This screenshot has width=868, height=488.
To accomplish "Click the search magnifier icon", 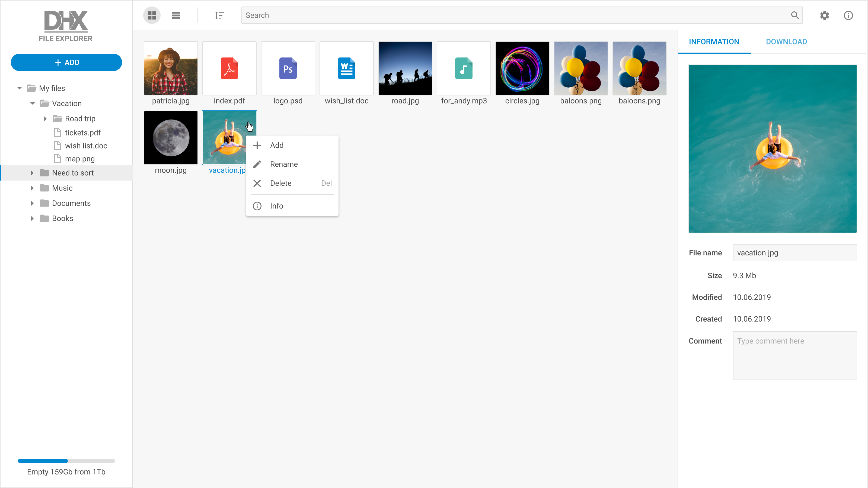I will tap(794, 15).
